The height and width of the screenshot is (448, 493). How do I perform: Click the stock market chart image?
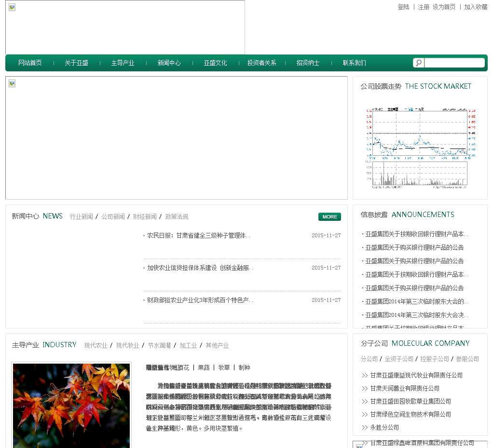(420, 148)
